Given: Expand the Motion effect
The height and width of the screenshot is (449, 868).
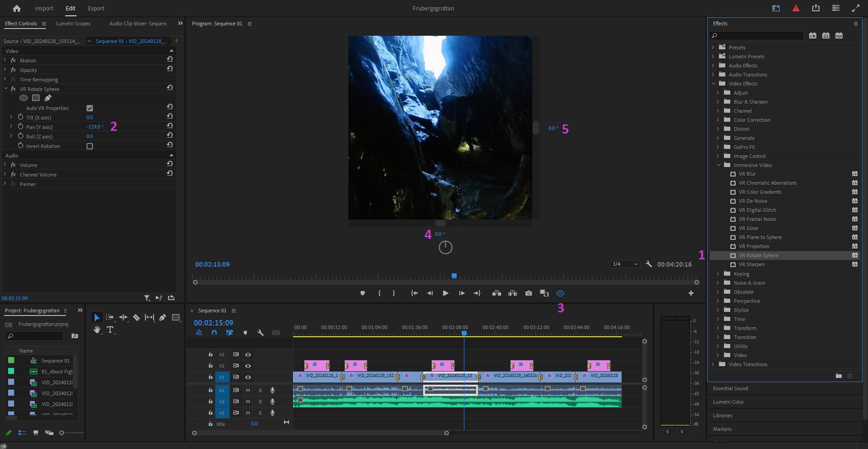Looking at the screenshot, I should [x=5, y=60].
